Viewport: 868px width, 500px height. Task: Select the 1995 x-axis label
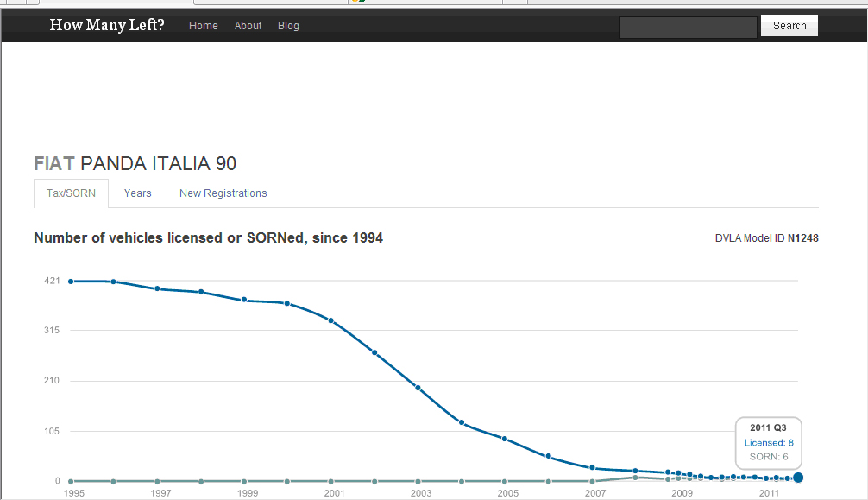click(x=74, y=493)
